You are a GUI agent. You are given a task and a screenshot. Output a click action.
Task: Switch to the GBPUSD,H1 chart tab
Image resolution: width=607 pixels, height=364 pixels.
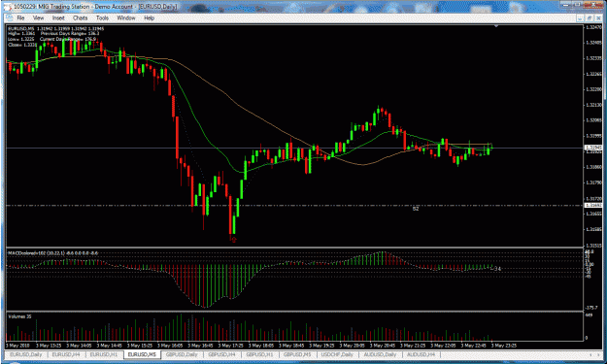tap(259, 354)
